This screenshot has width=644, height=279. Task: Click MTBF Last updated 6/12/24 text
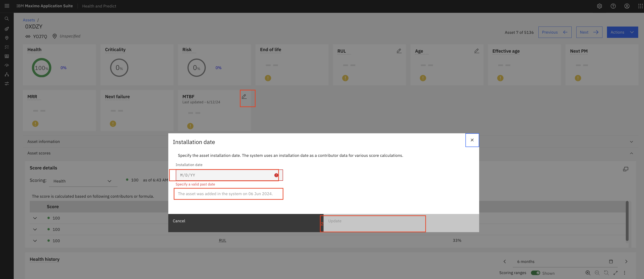(201, 102)
